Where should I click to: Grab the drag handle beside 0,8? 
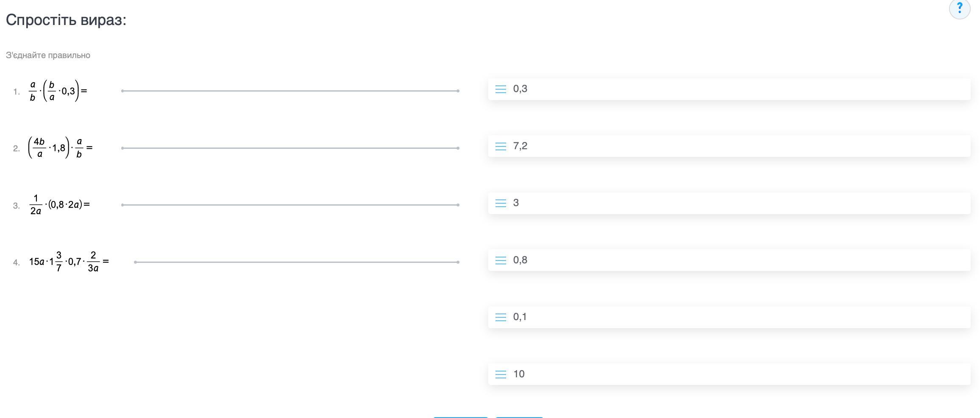click(501, 260)
